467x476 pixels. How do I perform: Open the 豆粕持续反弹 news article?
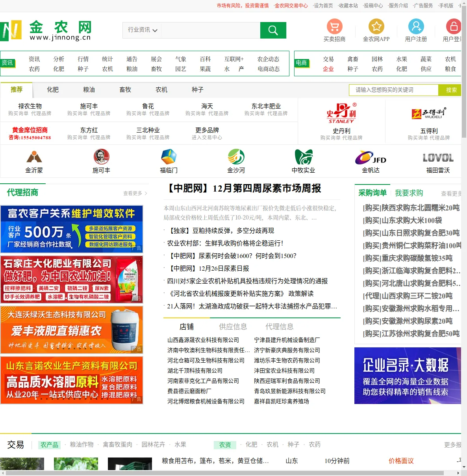(x=221, y=231)
